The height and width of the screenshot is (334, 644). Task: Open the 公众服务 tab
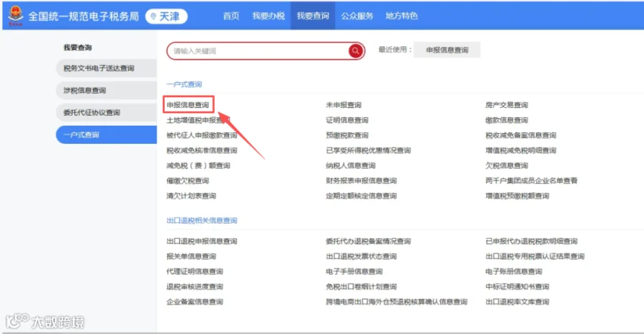pyautogui.click(x=357, y=16)
